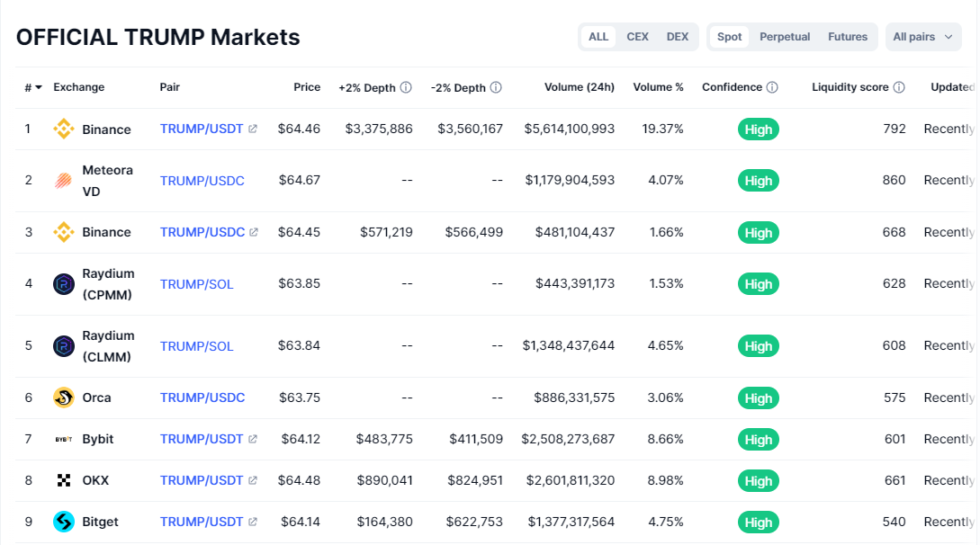Screen dimensions: 980x545
Task: Sort by the Price column header
Action: click(x=307, y=86)
